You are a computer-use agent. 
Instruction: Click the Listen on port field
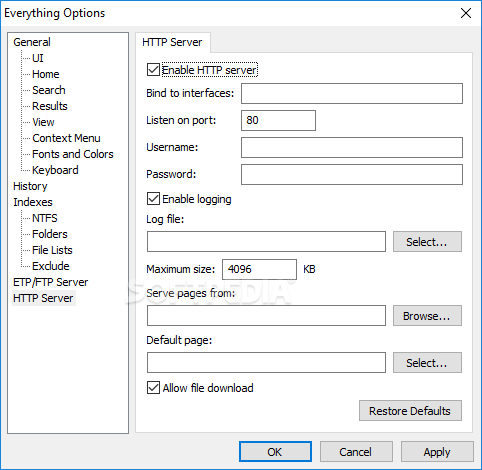[x=278, y=120]
